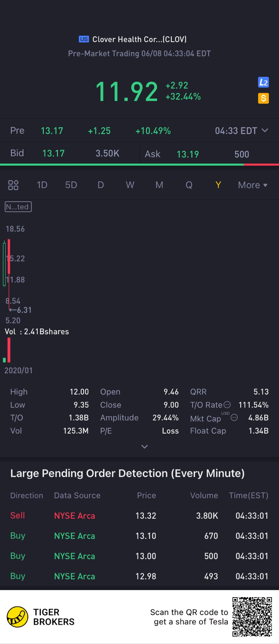Switch chart to 5D period
279x644 pixels.
[71, 185]
